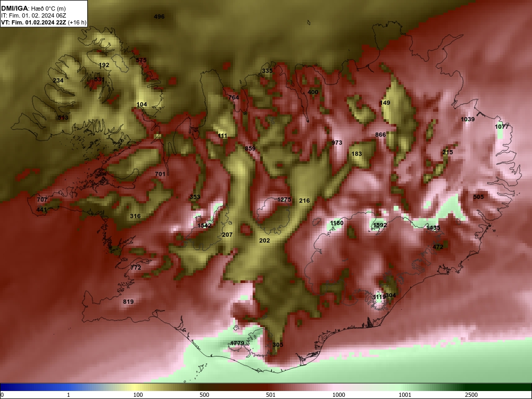Click the map value 202
This screenshot has height=399, width=532.
coord(264,240)
